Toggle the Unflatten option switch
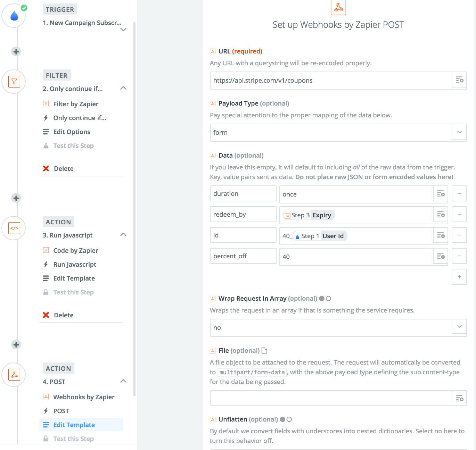Image resolution: width=476 pixels, height=450 pixels. pos(286,419)
